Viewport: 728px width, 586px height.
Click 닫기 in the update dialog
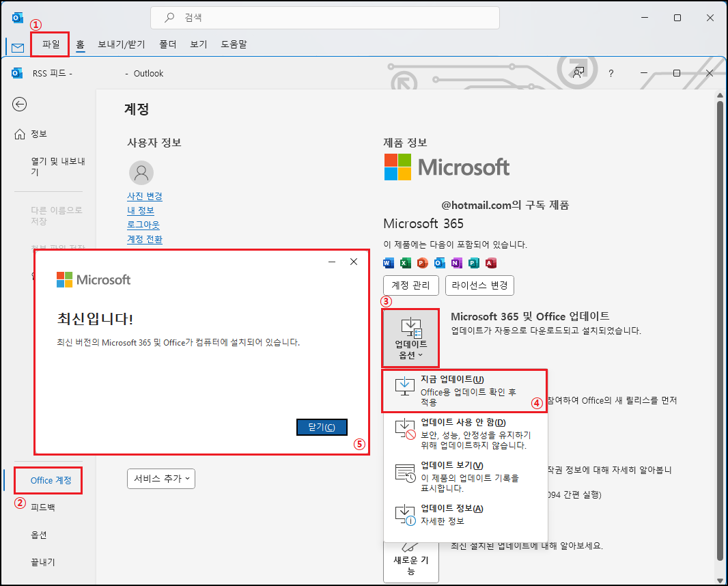pos(322,427)
